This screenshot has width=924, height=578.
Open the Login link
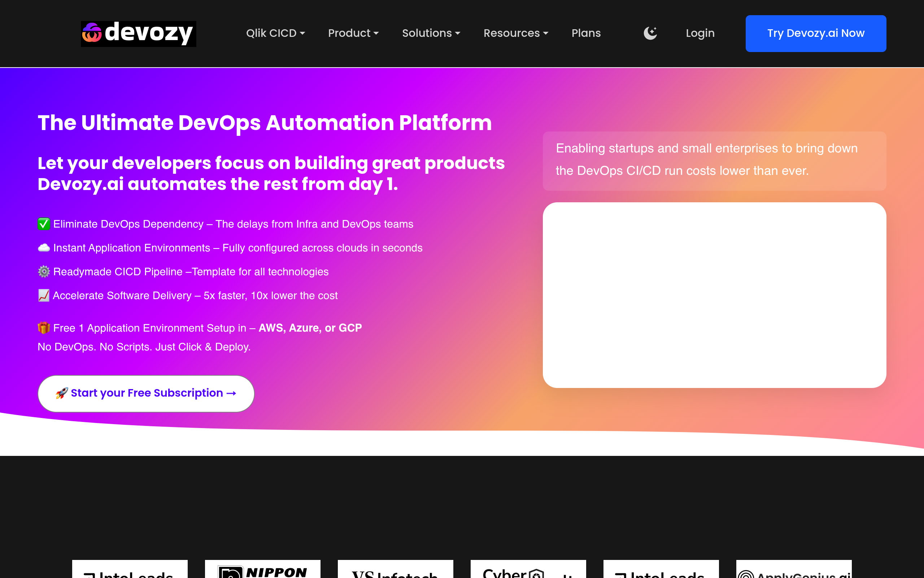(x=700, y=33)
